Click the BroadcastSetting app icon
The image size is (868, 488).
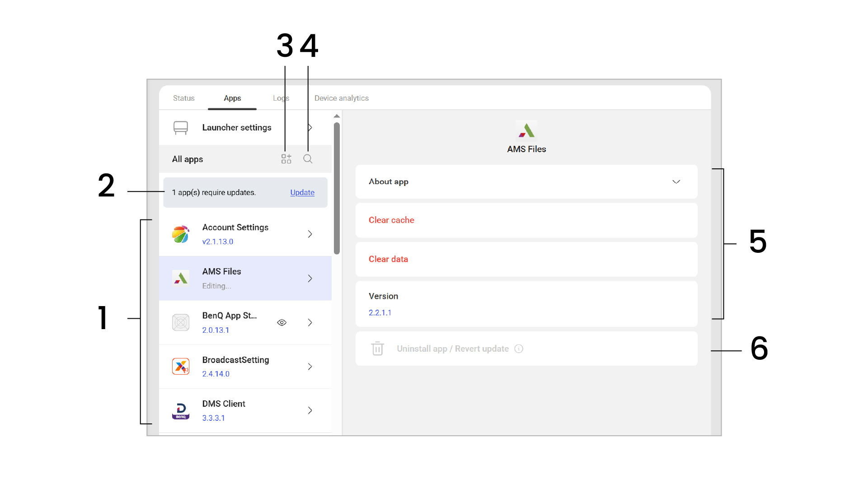click(x=181, y=367)
